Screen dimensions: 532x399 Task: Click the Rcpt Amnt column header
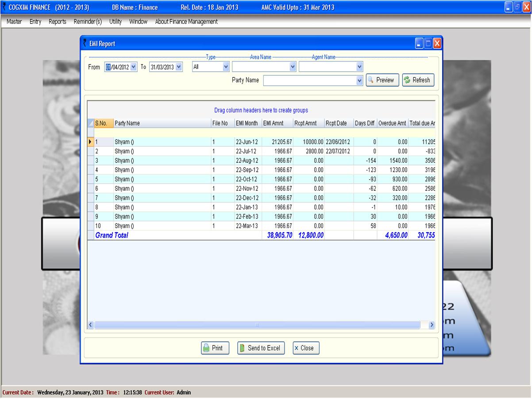click(308, 123)
